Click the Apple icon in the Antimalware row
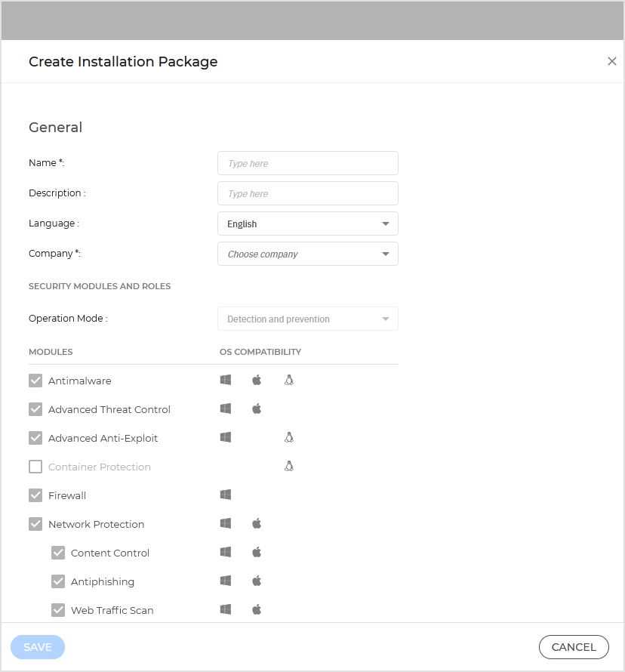625x672 pixels. (x=257, y=380)
